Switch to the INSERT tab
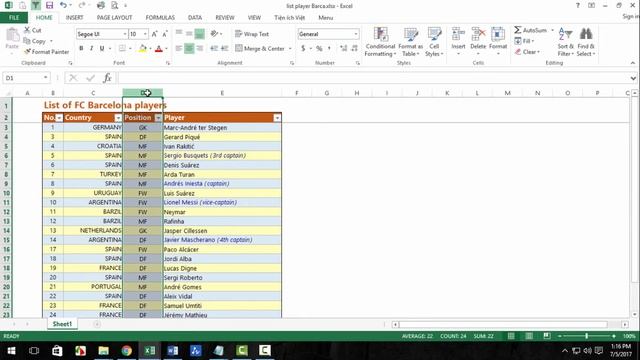The width and height of the screenshot is (640, 360). pyautogui.click(x=74, y=18)
